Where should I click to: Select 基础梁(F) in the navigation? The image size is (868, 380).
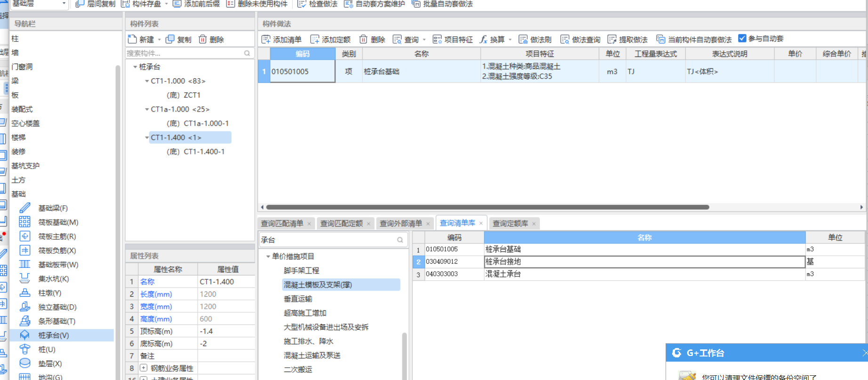pos(53,208)
